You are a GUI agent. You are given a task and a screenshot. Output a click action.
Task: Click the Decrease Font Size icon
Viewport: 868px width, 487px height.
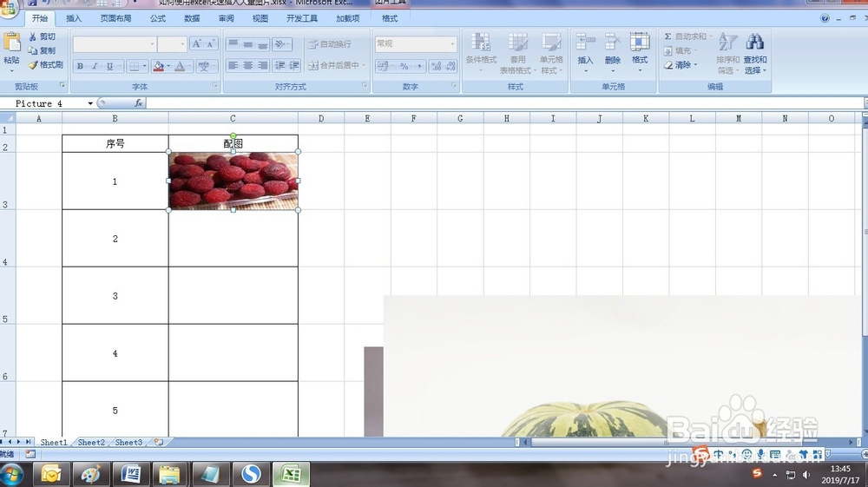[210, 43]
